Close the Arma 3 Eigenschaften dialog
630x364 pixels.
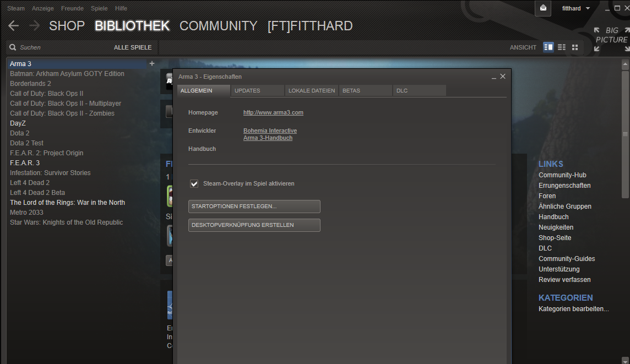503,77
